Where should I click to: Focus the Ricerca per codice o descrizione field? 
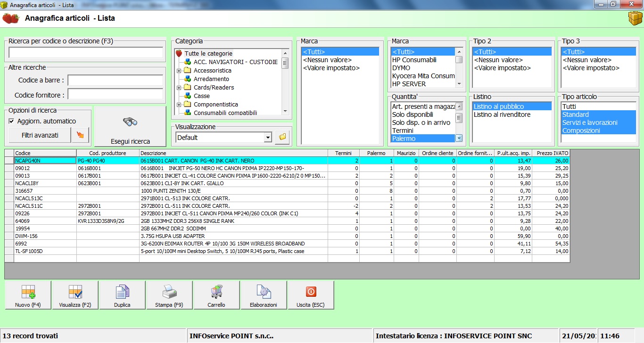pyautogui.click(x=86, y=52)
